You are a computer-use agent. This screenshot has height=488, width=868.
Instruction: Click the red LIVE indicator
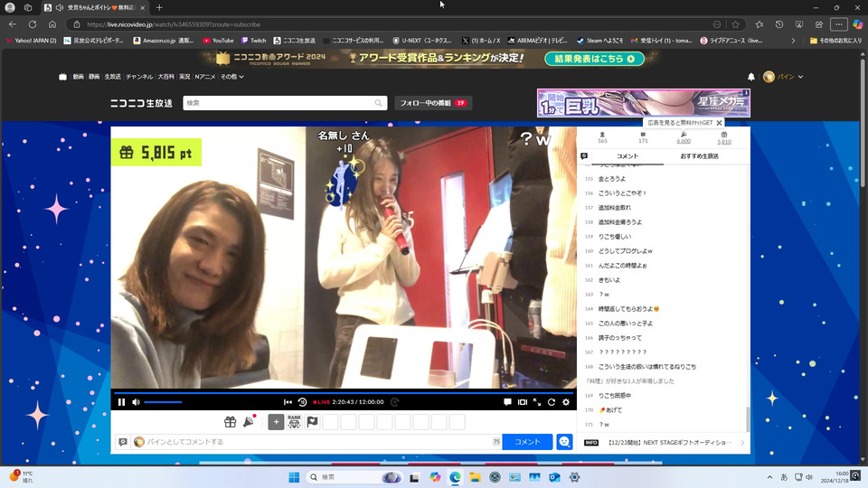322,402
